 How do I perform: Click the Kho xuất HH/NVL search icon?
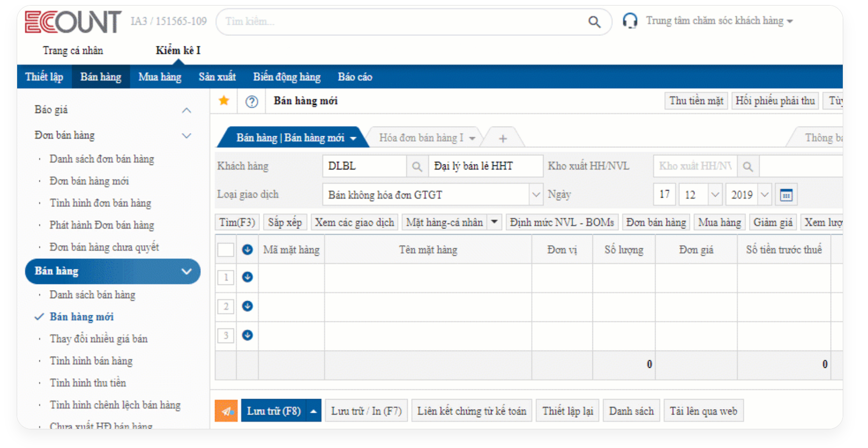748,166
